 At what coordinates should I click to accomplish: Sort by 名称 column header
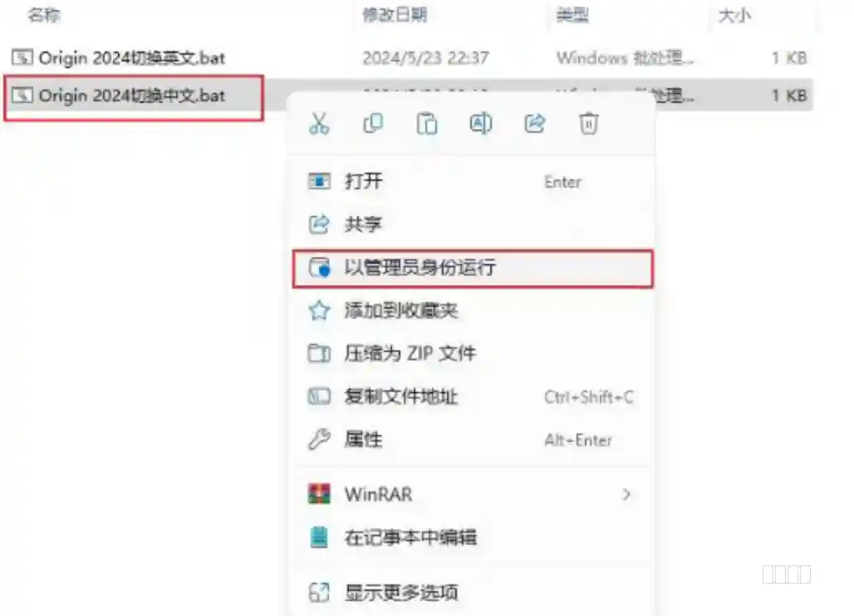(44, 15)
